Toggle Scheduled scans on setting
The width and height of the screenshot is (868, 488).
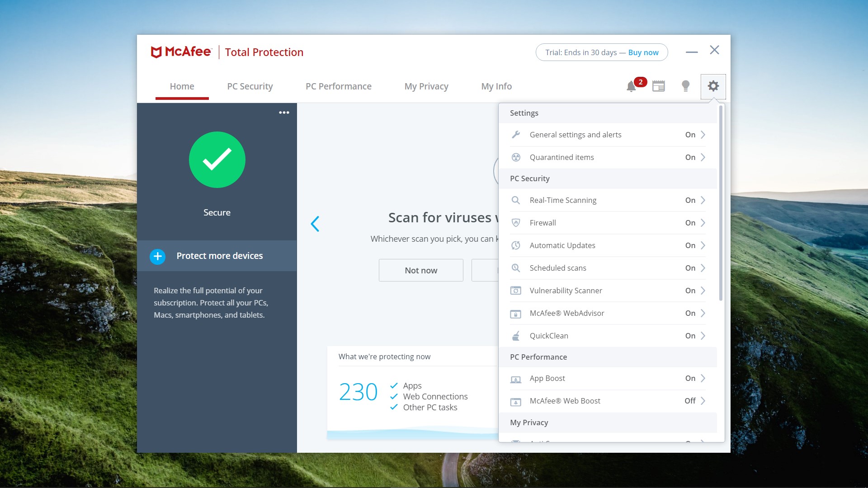(690, 267)
